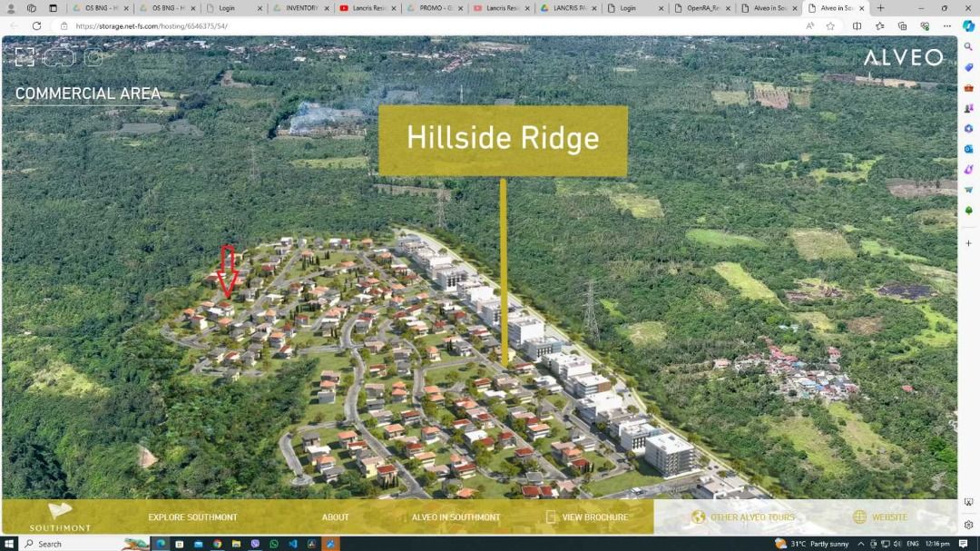Open the WEBSITE link
The height and width of the screenshot is (551, 980).
coord(889,517)
